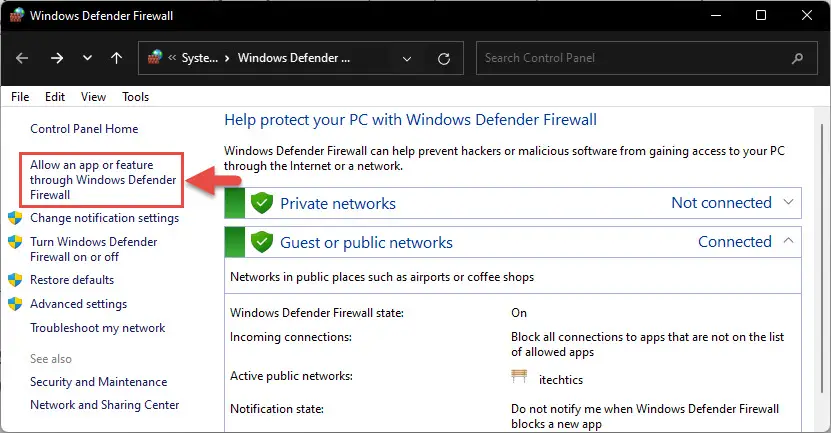Open the File menu

pos(20,97)
